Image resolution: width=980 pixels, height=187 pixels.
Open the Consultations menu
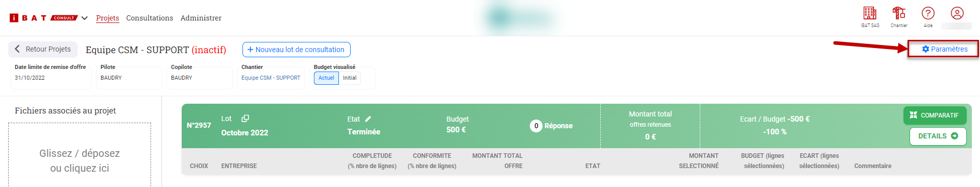[x=150, y=18]
